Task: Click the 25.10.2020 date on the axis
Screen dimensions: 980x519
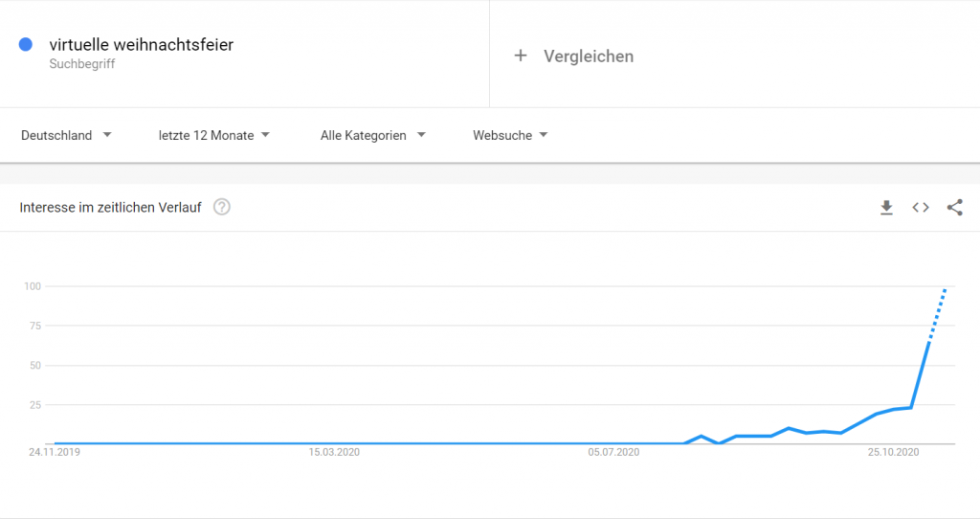Action: click(x=893, y=452)
